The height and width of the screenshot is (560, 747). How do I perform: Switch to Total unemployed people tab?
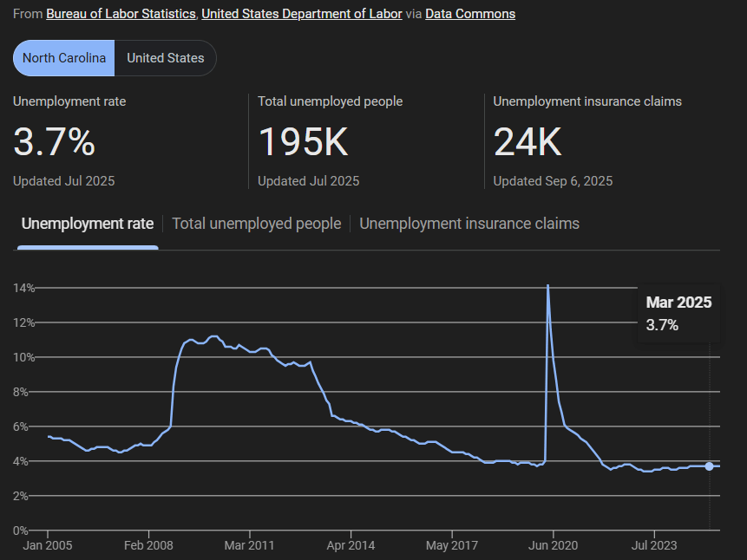coord(257,224)
